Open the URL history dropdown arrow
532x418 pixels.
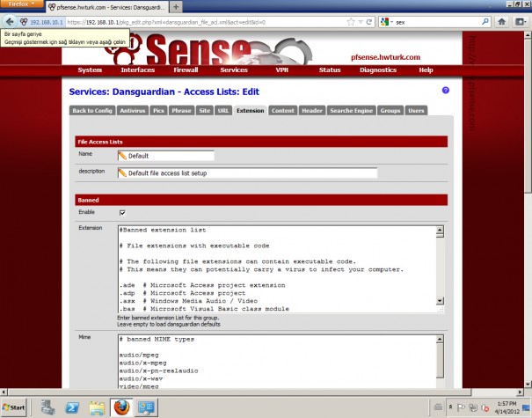coord(361,22)
